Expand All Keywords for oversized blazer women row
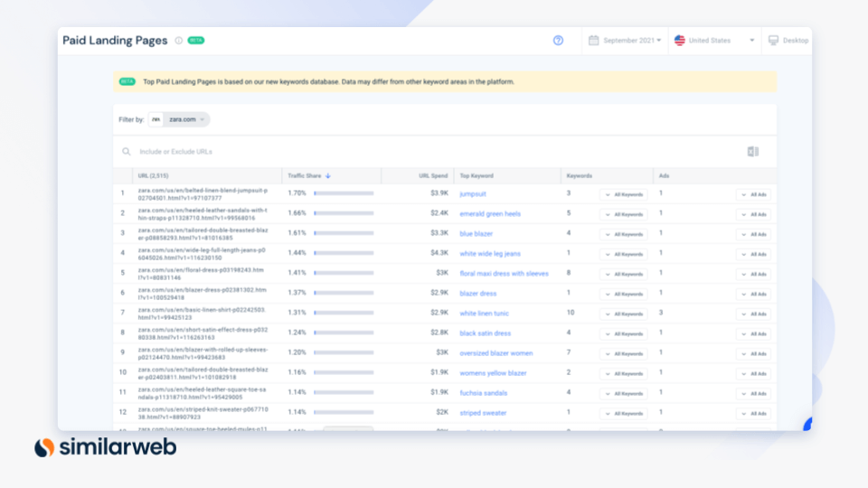The width and height of the screenshot is (868, 488). pyautogui.click(x=623, y=354)
